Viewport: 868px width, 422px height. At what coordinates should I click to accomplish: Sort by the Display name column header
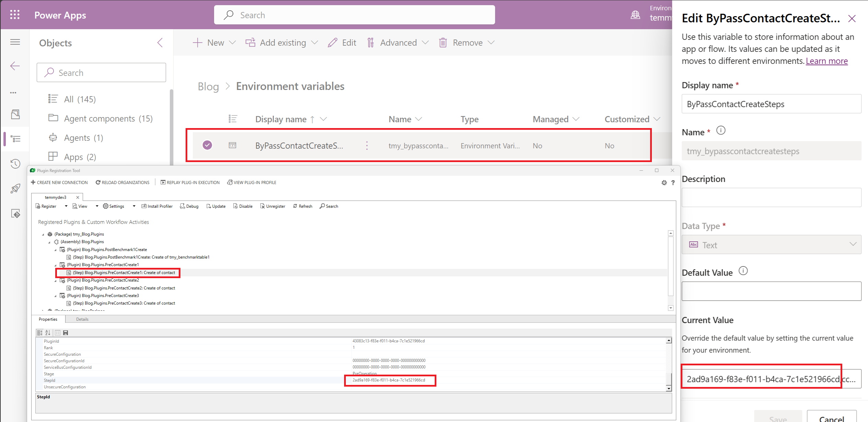click(x=291, y=119)
